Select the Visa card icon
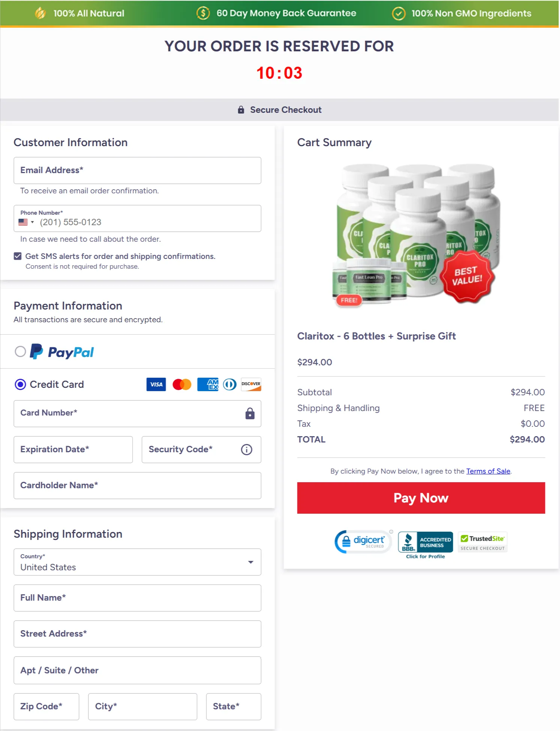560x731 pixels. click(x=155, y=384)
